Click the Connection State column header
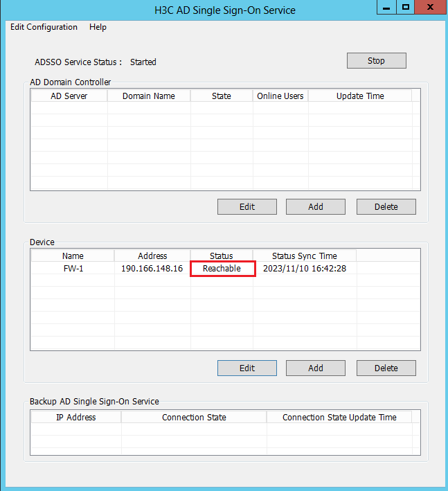This screenshot has height=491, width=448. tap(194, 417)
